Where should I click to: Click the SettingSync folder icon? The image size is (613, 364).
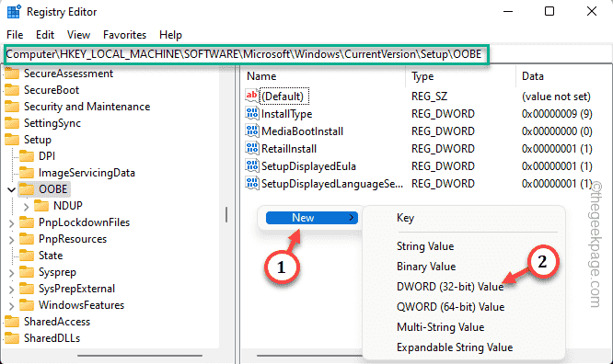tap(12, 123)
